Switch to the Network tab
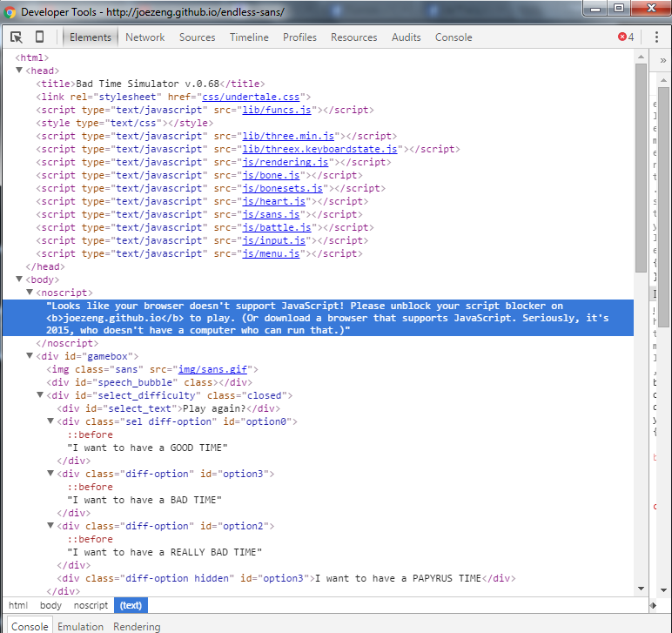The width and height of the screenshot is (672, 633). (144, 37)
